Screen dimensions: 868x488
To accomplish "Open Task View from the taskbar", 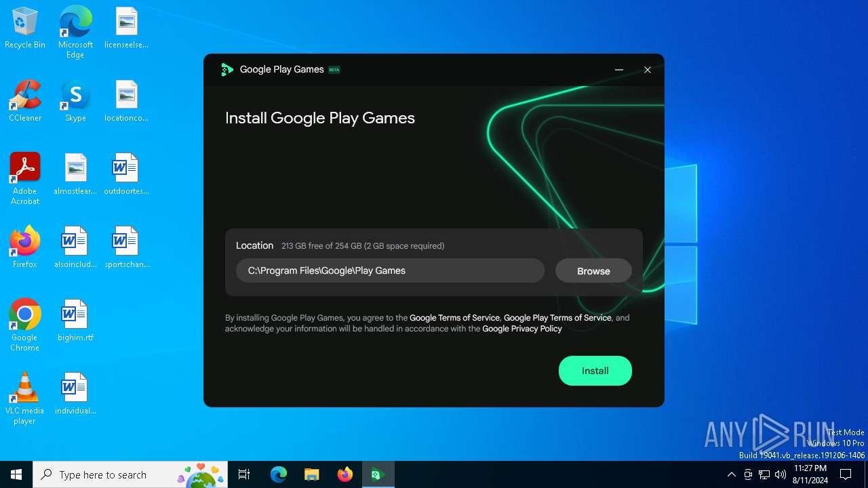I will click(x=244, y=474).
